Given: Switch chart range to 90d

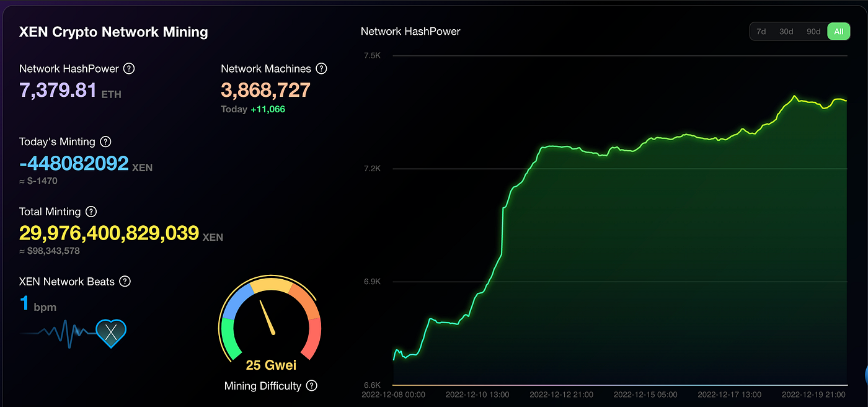Looking at the screenshot, I should click(813, 31).
